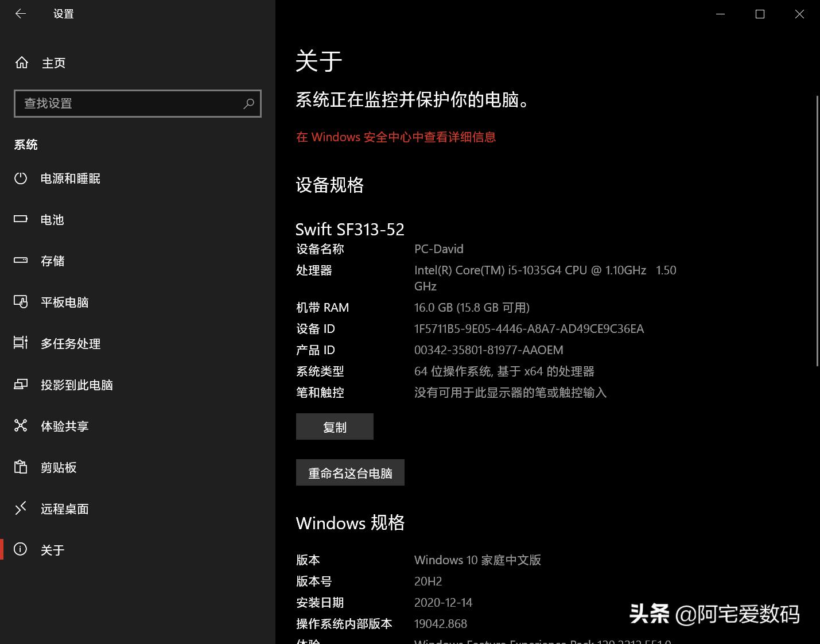Viewport: 820px width, 644px height.
Task: Select 关于 in the sidebar
Action: (52, 549)
